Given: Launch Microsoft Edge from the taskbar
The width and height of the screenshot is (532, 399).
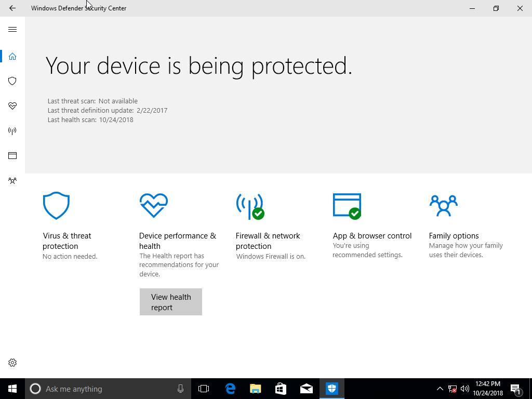Looking at the screenshot, I should click(230, 389).
